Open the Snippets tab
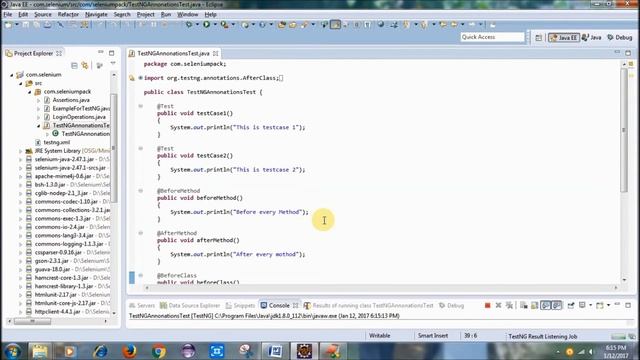This screenshot has width=640, height=360. pos(240,305)
